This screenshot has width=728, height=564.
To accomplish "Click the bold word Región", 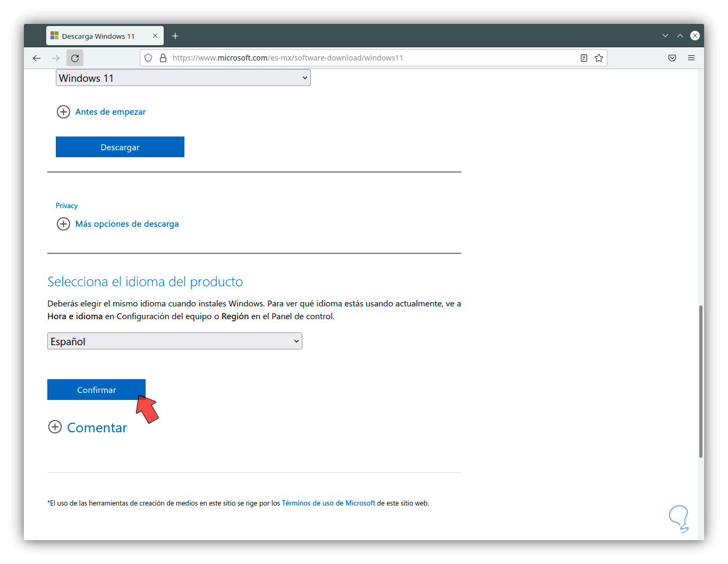I will 235,316.
